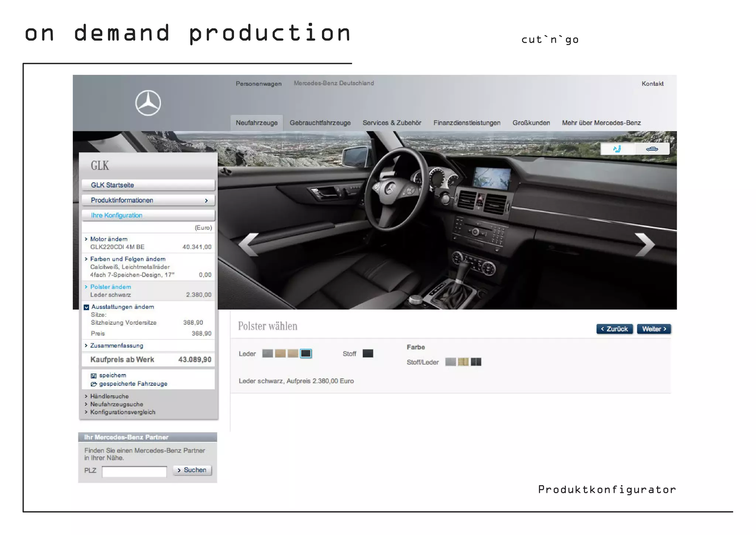Select the second beige Leder swatch
This screenshot has height=535, width=756.
(x=293, y=354)
